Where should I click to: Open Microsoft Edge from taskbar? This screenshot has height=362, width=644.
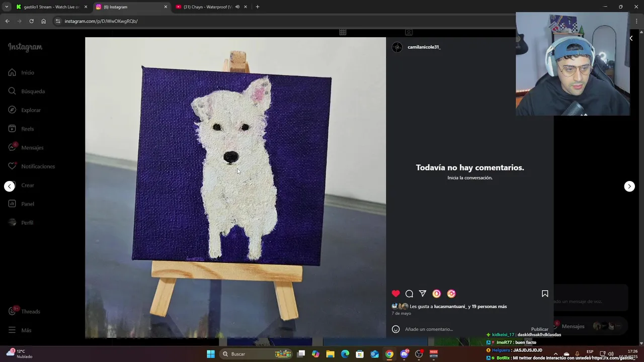click(x=345, y=354)
